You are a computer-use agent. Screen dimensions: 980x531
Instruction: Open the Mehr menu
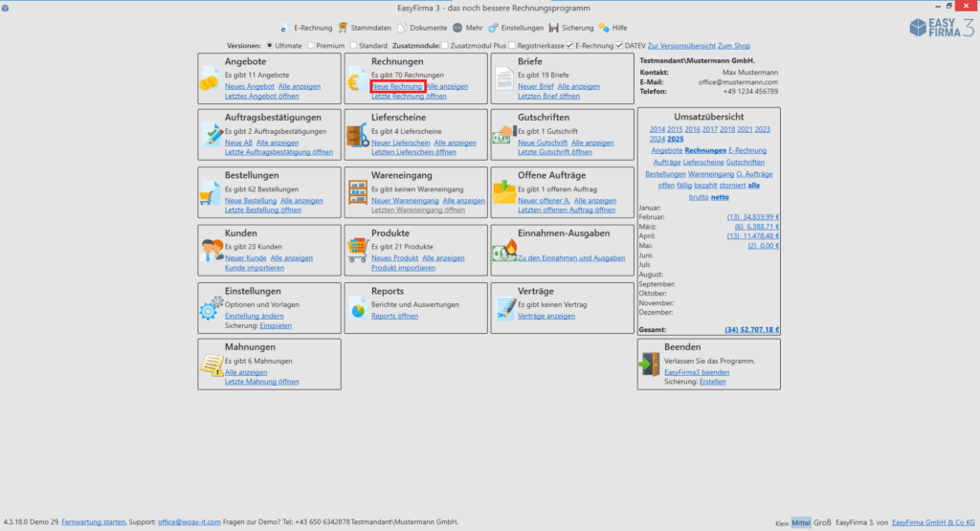pyautogui.click(x=467, y=28)
